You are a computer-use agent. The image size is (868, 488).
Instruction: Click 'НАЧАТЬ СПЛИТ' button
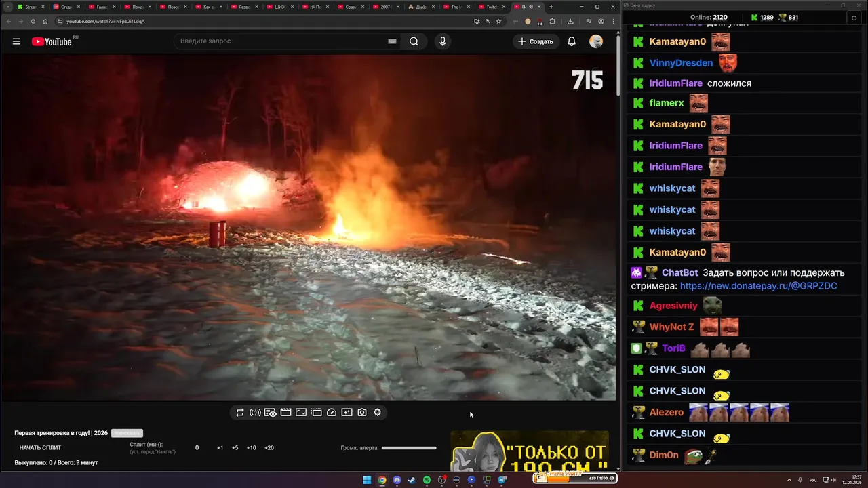pos(40,448)
